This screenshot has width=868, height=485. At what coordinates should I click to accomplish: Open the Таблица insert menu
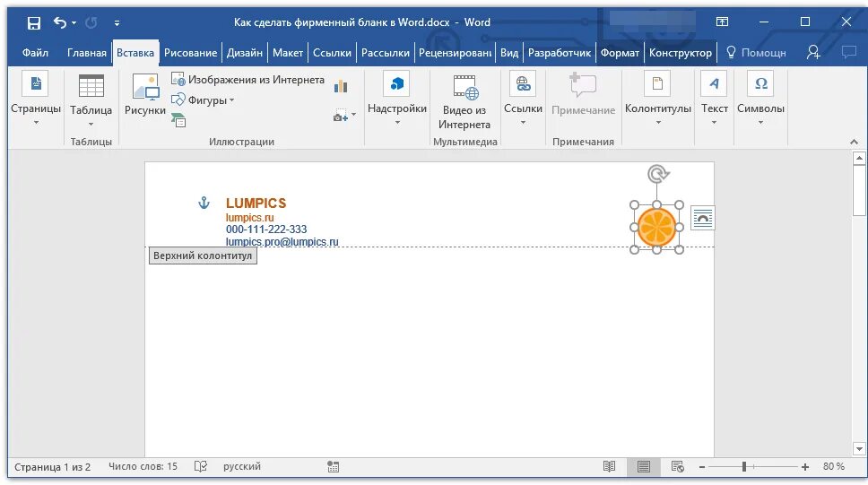tap(91, 100)
